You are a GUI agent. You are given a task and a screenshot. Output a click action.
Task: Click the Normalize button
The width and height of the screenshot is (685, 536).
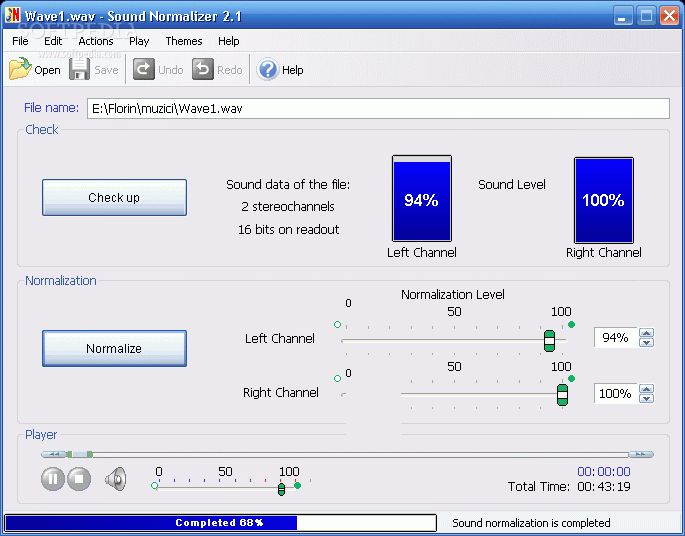tap(114, 348)
